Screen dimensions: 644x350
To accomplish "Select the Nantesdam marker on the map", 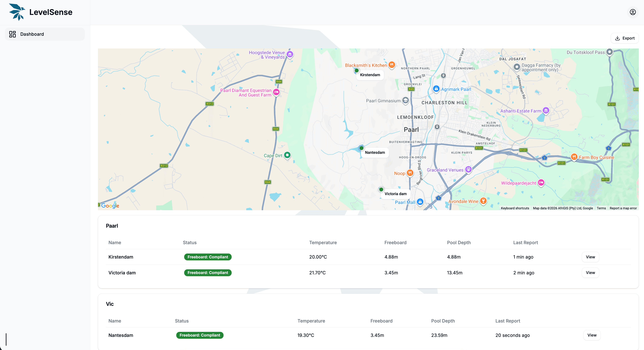I will point(361,148).
